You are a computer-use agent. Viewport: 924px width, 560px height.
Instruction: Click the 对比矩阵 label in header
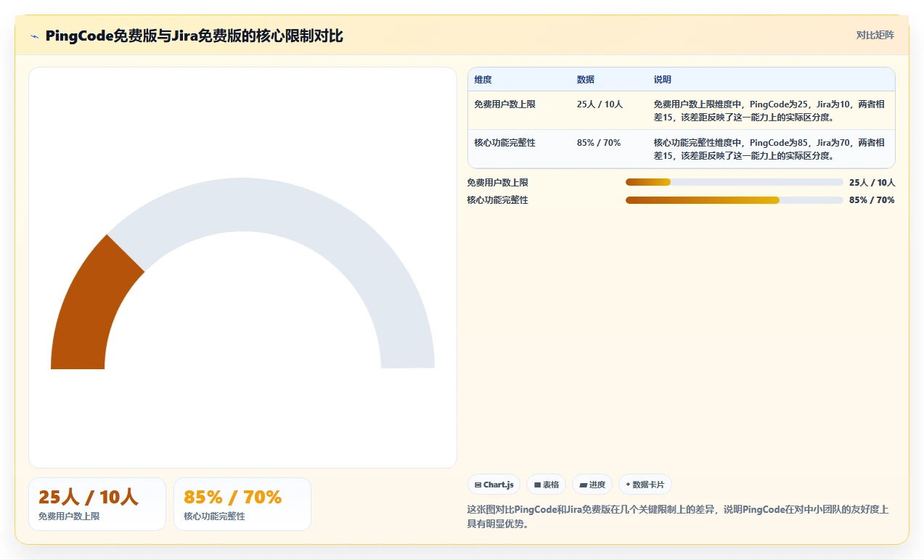[x=875, y=35]
